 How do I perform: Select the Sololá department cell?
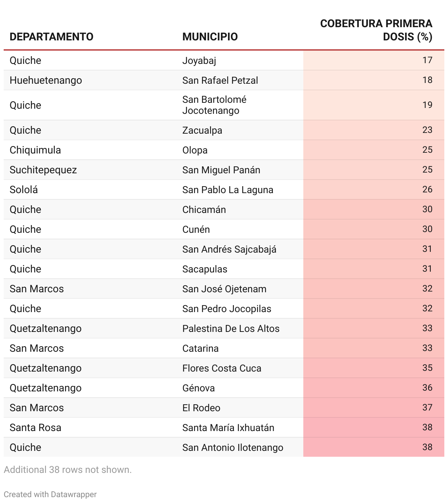coord(24,190)
